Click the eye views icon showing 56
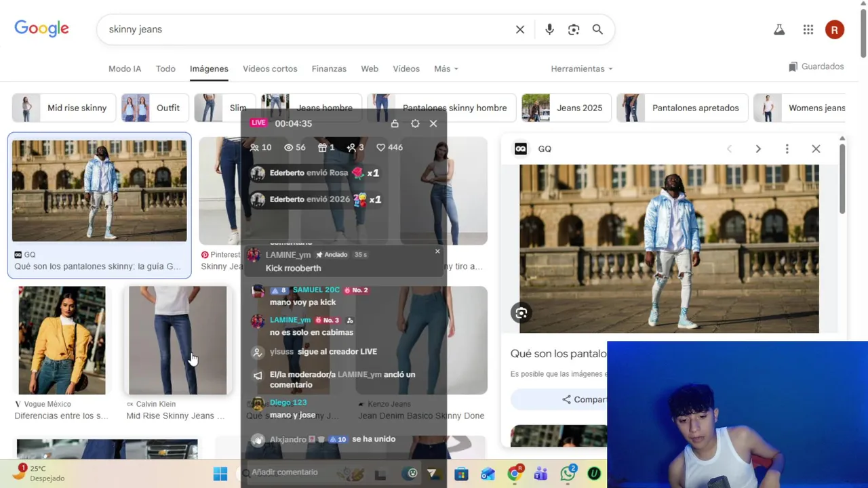 point(288,147)
